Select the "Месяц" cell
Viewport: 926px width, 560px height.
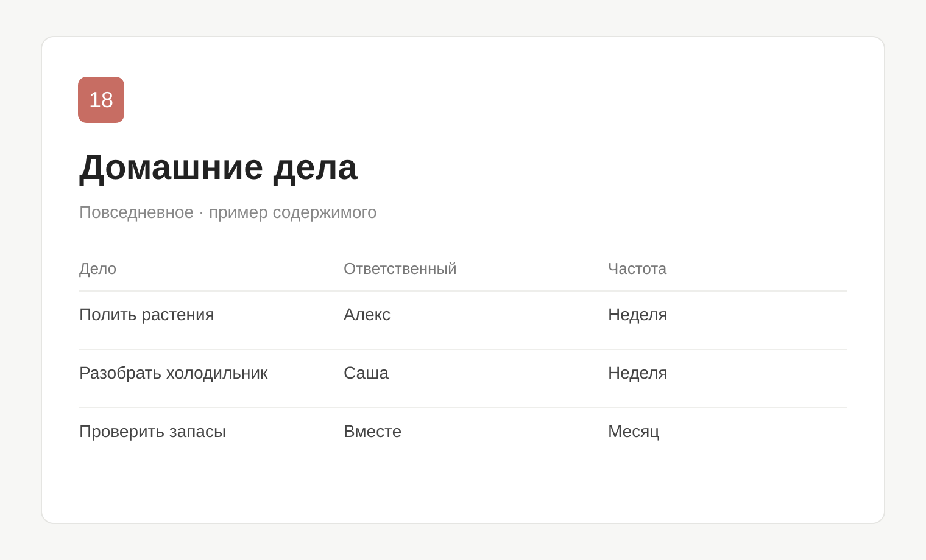tap(634, 432)
